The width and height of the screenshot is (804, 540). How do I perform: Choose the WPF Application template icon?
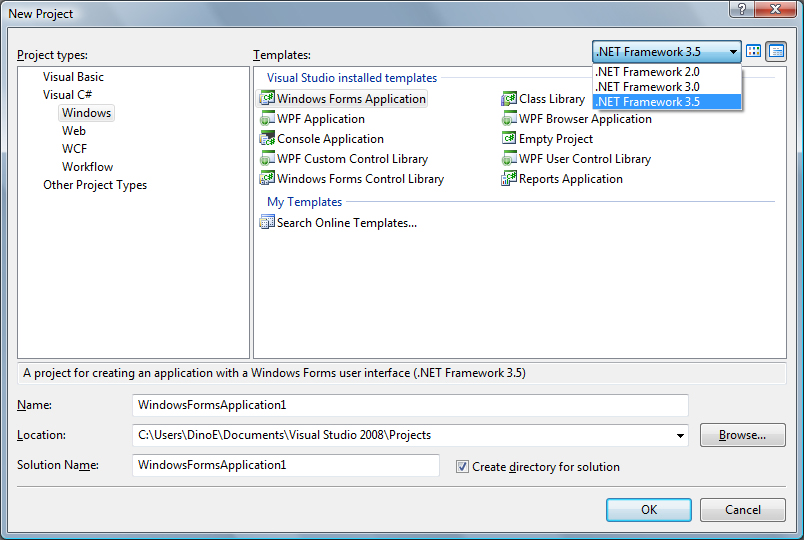(x=267, y=119)
